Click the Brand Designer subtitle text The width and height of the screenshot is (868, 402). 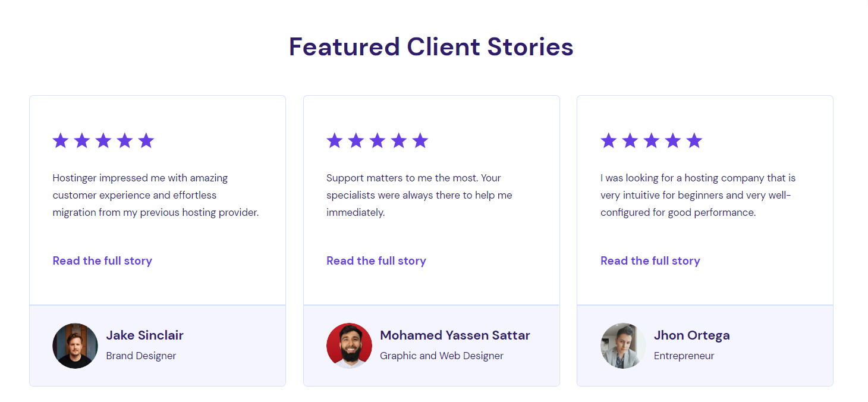coord(141,355)
